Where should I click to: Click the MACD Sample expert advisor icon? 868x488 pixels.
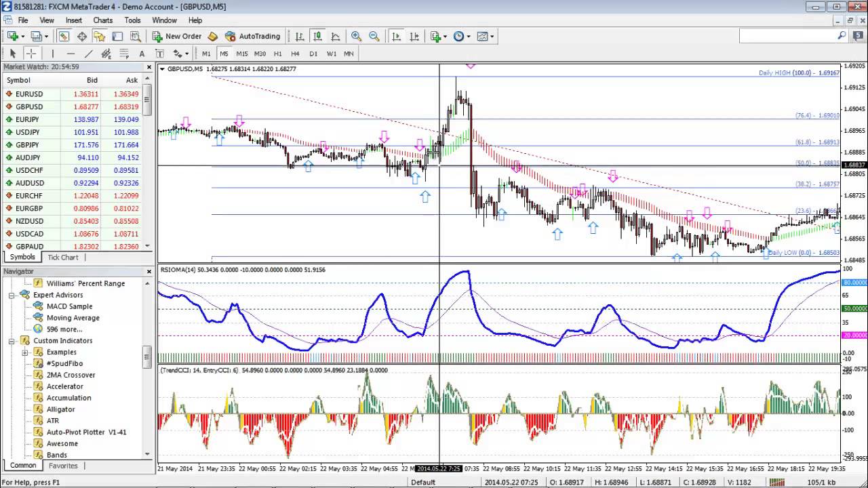point(39,306)
